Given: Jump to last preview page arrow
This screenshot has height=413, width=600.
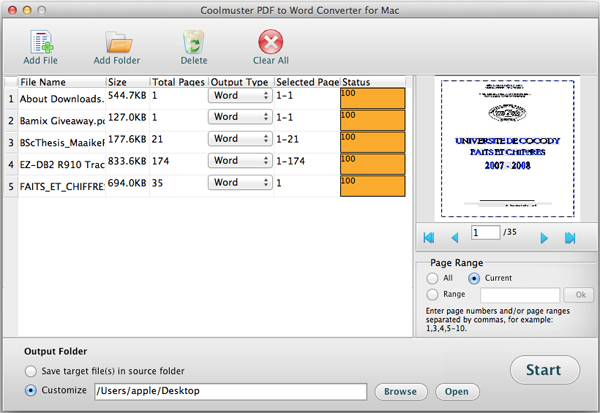Looking at the screenshot, I should tap(570, 238).
